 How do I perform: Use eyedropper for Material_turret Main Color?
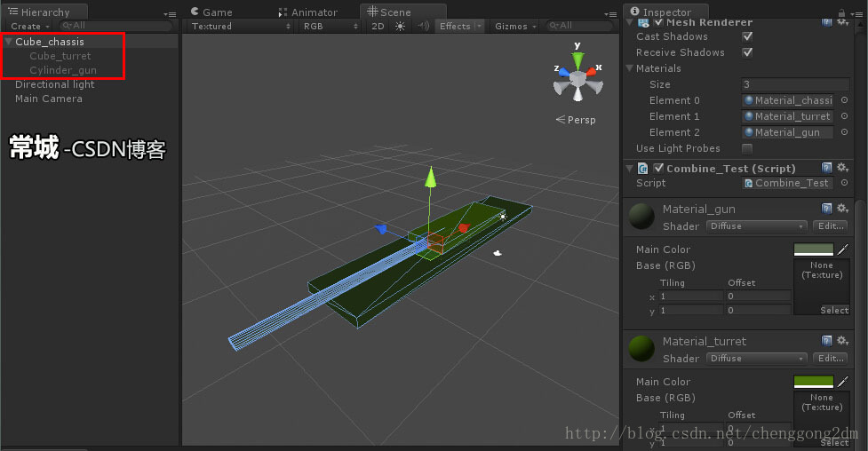(x=842, y=382)
